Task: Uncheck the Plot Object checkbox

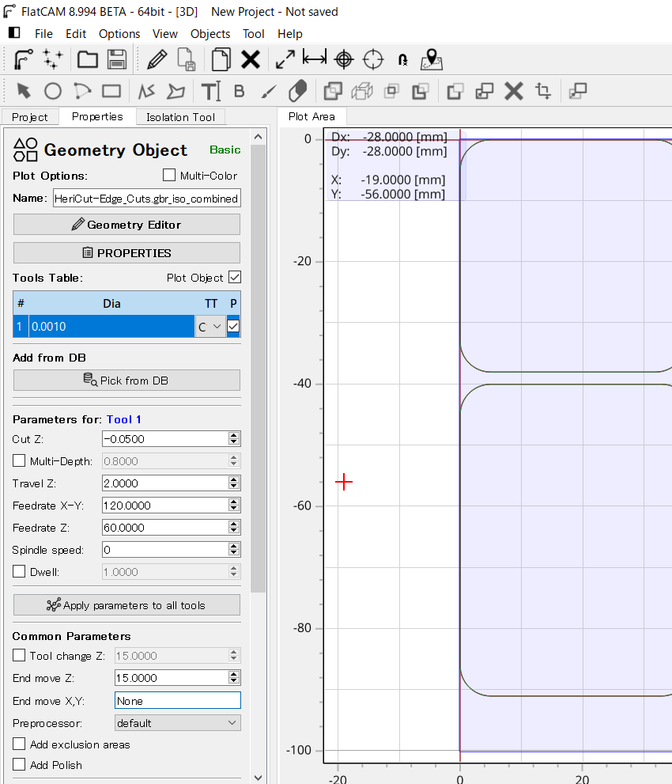Action: (x=234, y=277)
